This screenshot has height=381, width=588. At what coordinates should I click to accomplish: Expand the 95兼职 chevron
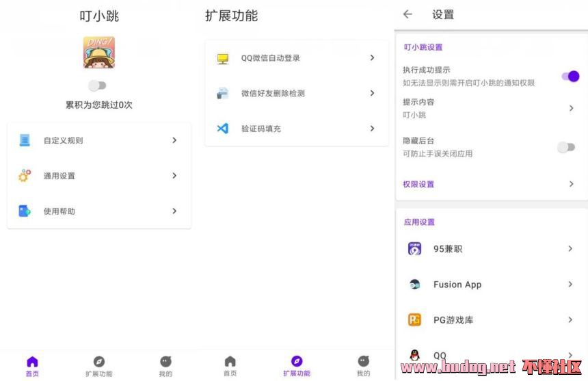pyautogui.click(x=570, y=248)
